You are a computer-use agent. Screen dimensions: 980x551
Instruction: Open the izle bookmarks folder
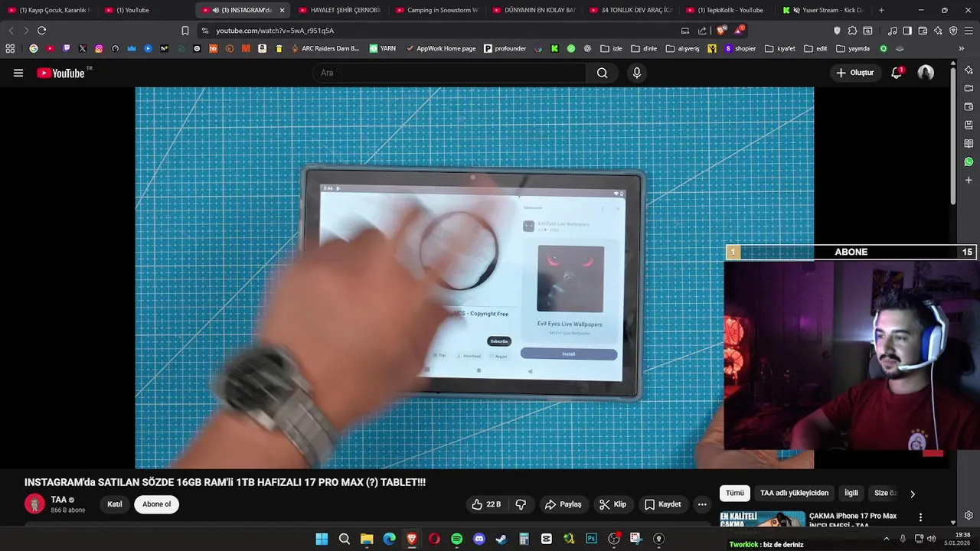click(611, 48)
